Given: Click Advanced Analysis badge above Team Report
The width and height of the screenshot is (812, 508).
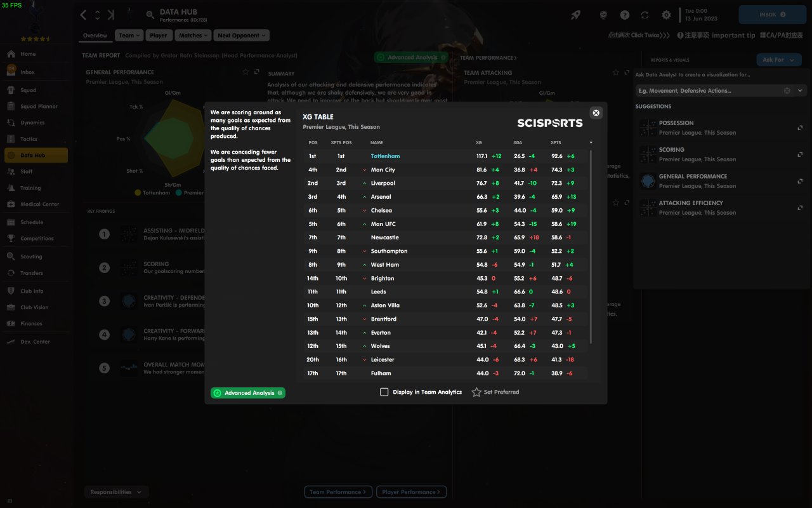Looking at the screenshot, I should pyautogui.click(x=411, y=58).
